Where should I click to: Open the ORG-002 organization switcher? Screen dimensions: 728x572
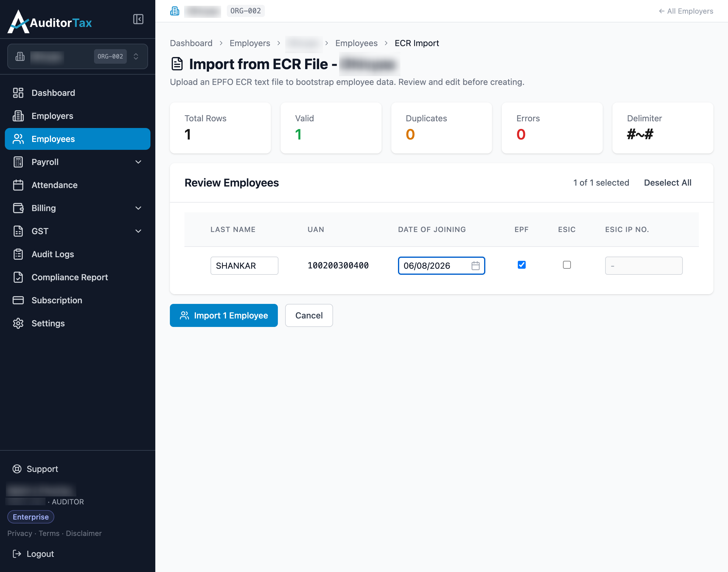[77, 56]
